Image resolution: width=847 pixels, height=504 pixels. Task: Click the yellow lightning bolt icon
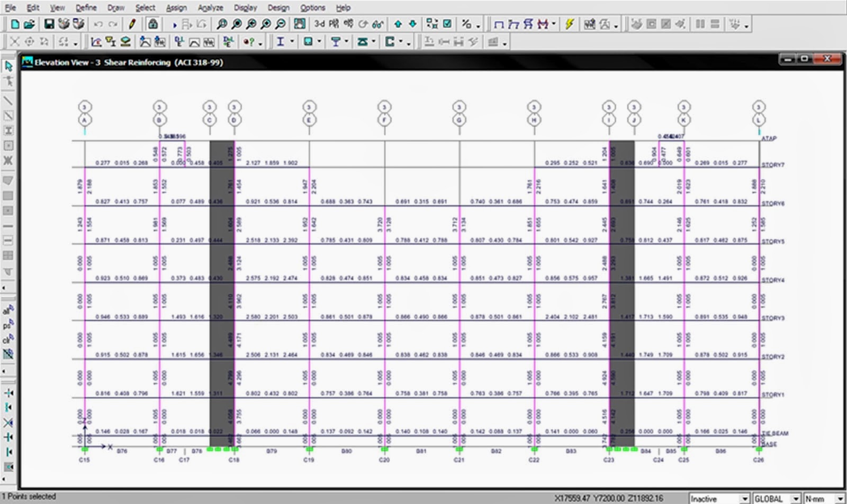point(570,24)
